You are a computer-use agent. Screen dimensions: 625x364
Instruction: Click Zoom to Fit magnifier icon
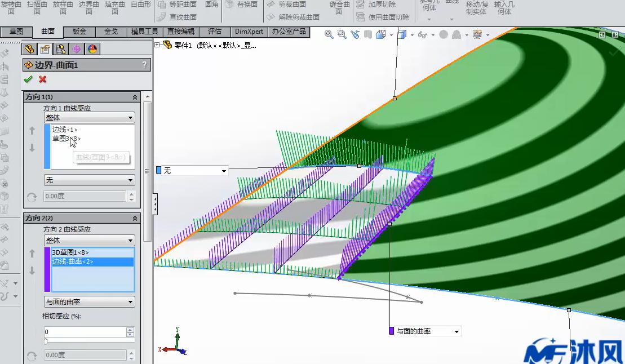(329, 35)
